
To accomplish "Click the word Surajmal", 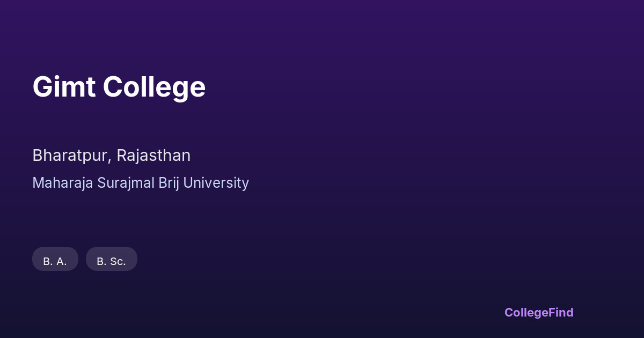I will (126, 183).
